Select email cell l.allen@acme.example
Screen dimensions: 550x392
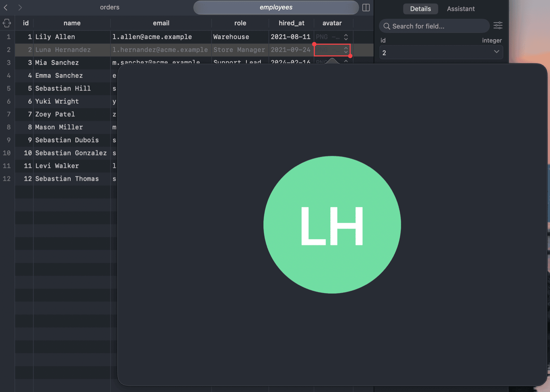point(161,37)
